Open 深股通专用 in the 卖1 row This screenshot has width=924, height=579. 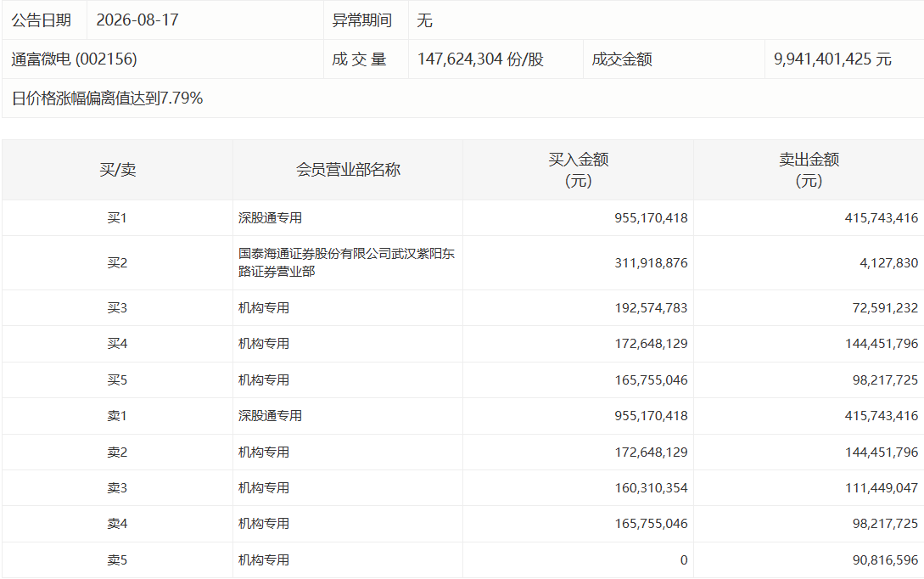point(270,416)
